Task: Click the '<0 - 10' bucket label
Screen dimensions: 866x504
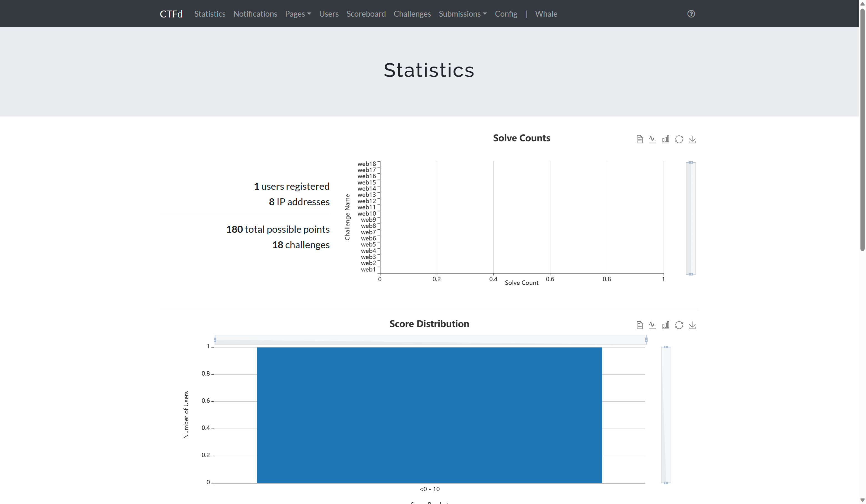Action: [x=430, y=489]
